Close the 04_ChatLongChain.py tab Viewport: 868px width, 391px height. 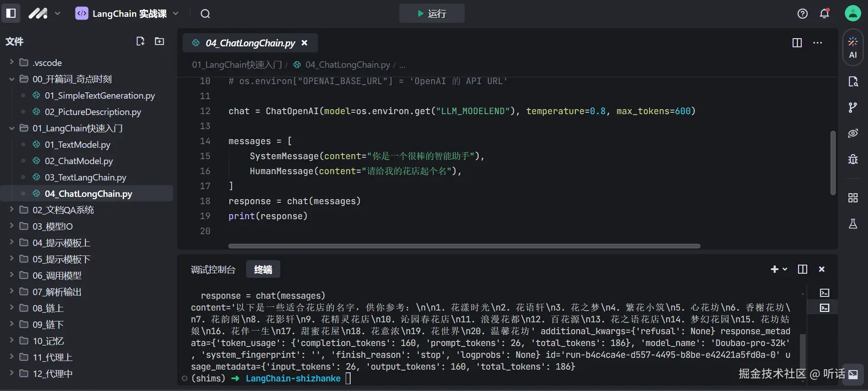(304, 43)
